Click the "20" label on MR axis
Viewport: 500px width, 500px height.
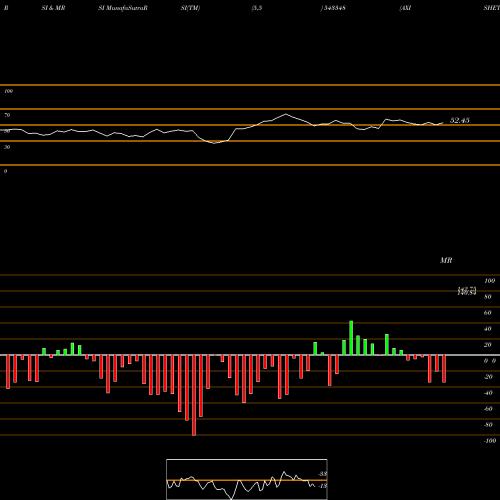coord(488,345)
